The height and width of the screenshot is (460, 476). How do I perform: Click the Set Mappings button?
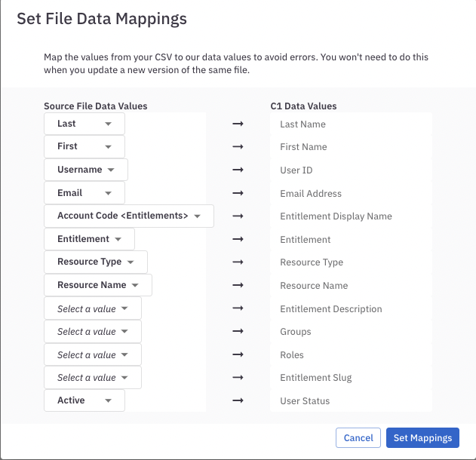tap(422, 437)
